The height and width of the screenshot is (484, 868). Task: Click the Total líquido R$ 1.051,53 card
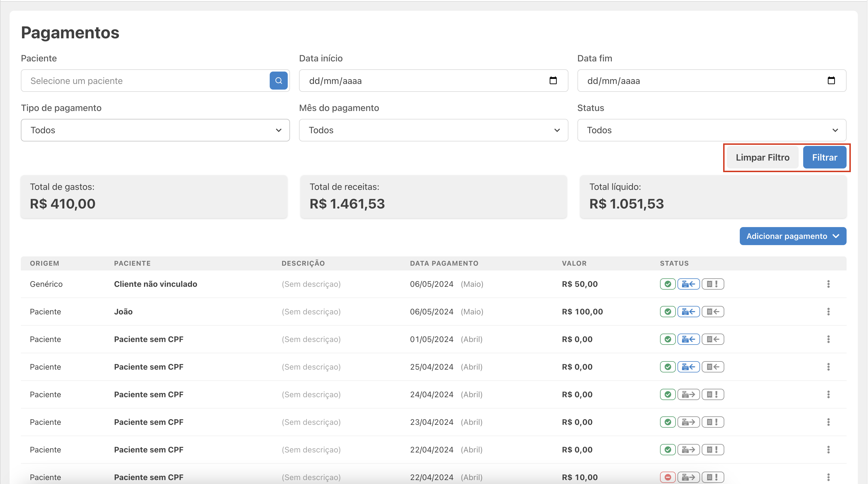point(713,197)
